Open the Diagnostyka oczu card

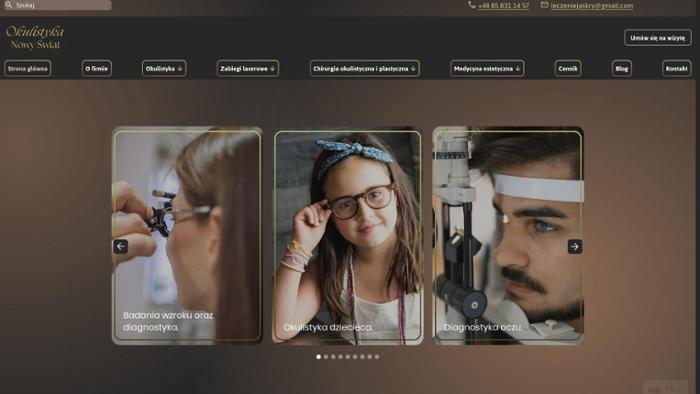point(508,236)
